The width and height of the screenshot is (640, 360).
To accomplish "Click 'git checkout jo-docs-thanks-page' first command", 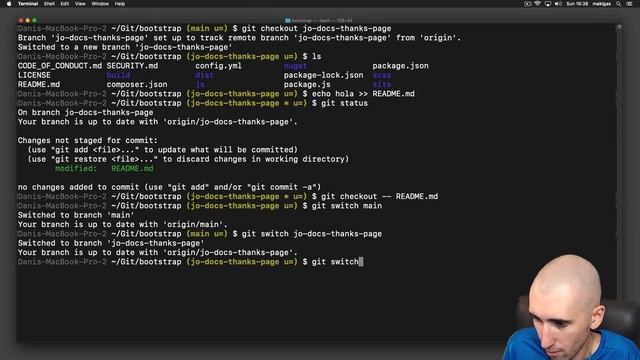I will tap(316, 28).
